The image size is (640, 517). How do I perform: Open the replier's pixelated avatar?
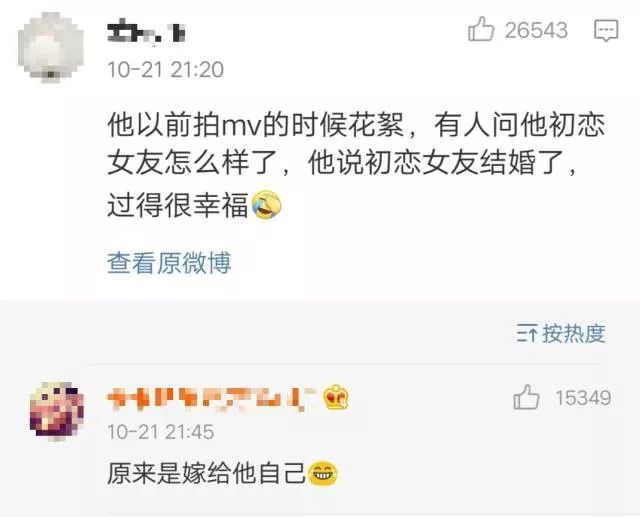(x=57, y=410)
